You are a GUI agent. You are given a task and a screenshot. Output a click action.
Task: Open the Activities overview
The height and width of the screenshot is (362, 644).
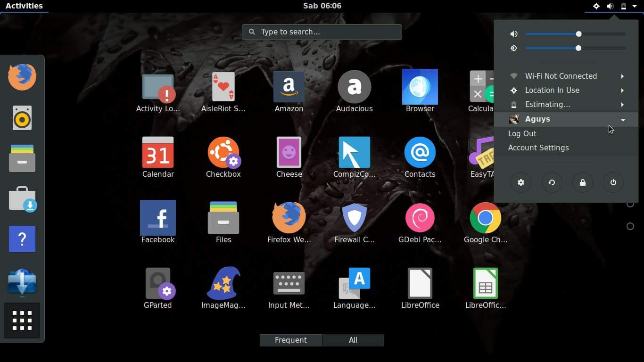25,6
